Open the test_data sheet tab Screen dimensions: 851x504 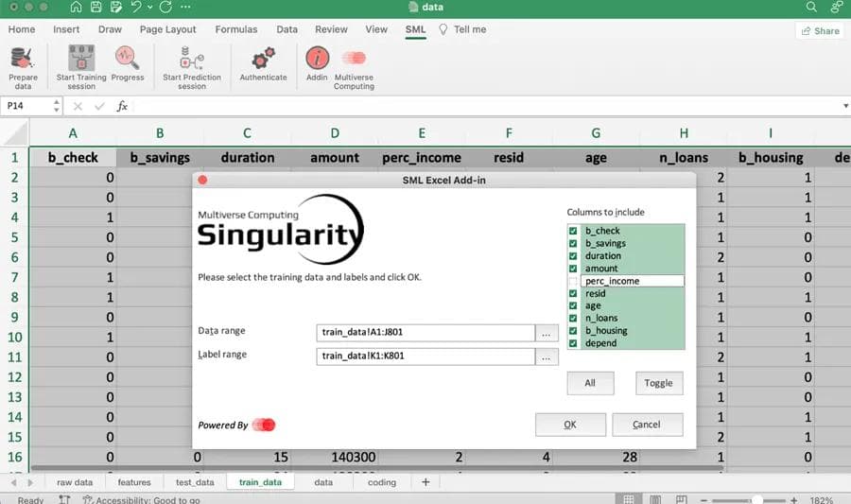click(x=195, y=482)
